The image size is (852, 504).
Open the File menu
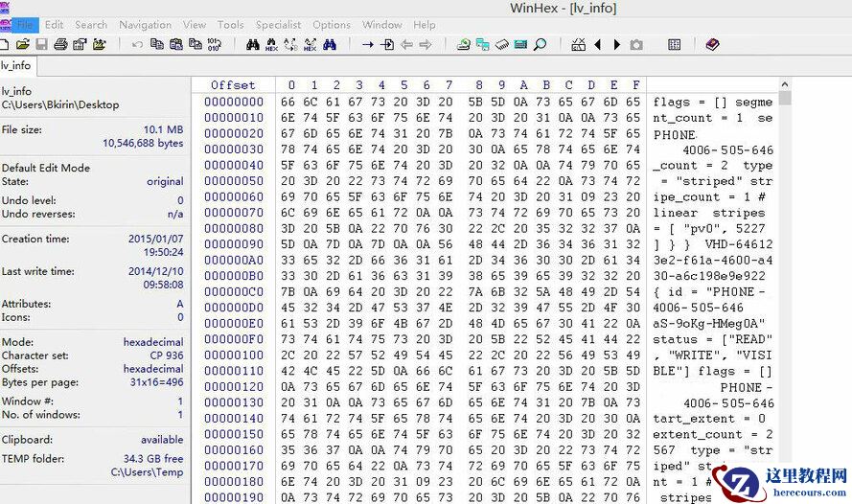pyautogui.click(x=25, y=25)
